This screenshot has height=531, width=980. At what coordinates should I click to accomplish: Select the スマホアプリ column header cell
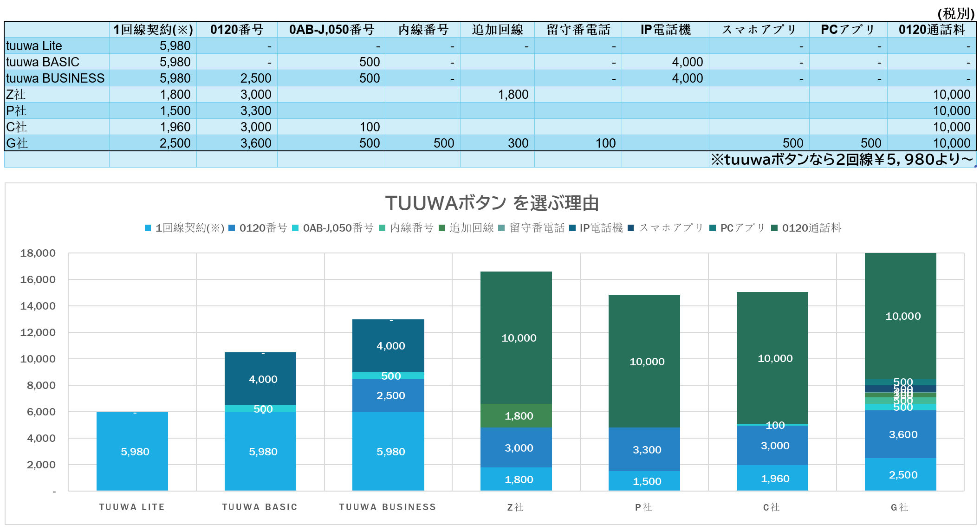(x=759, y=30)
